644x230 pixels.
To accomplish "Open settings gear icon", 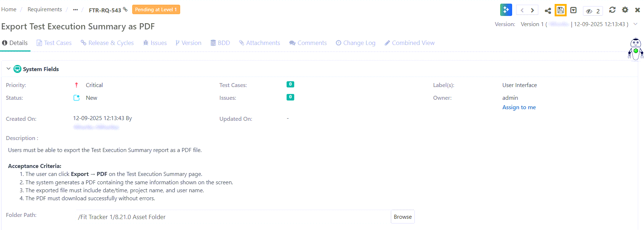I will (x=625, y=10).
